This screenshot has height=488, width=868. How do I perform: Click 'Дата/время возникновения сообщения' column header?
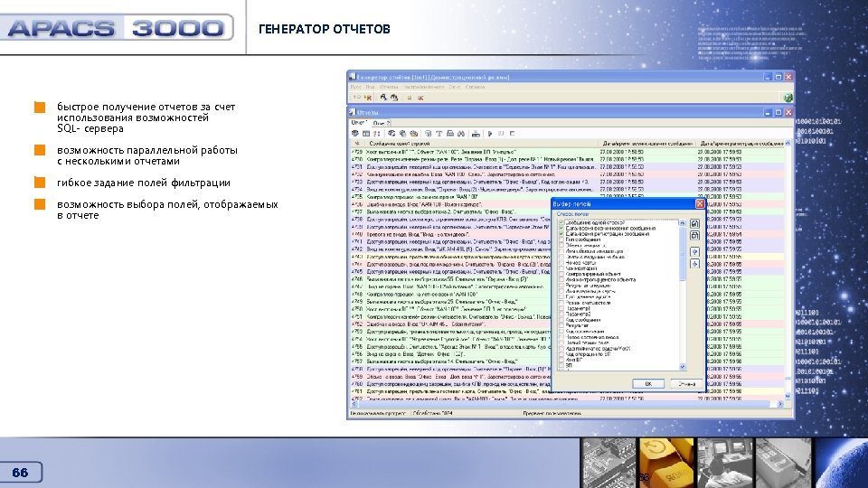647,144
